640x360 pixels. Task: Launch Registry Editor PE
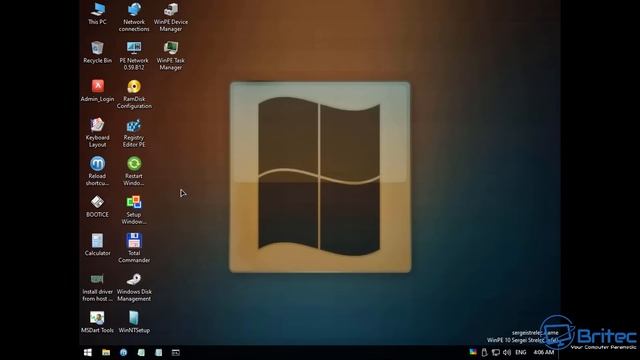[x=134, y=133]
